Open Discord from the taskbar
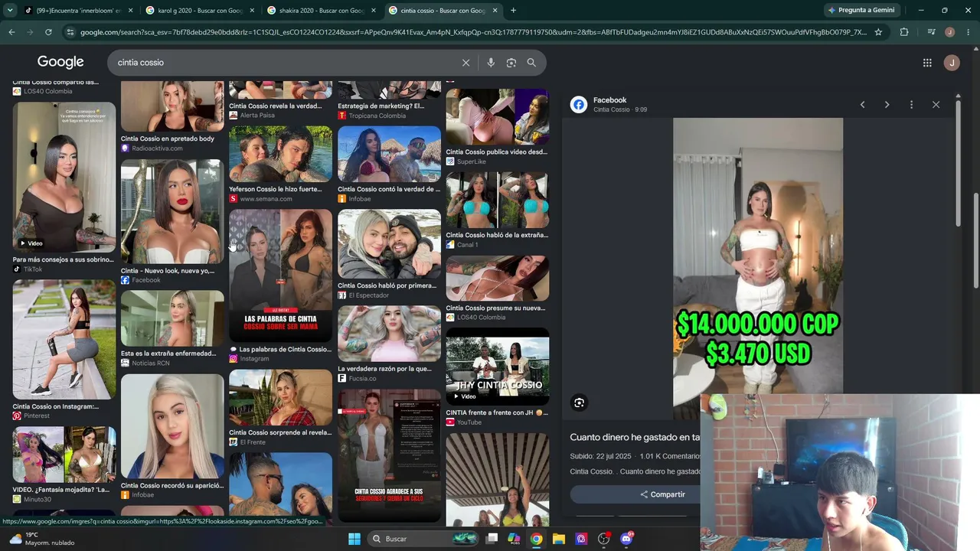The height and width of the screenshot is (551, 980). (626, 539)
